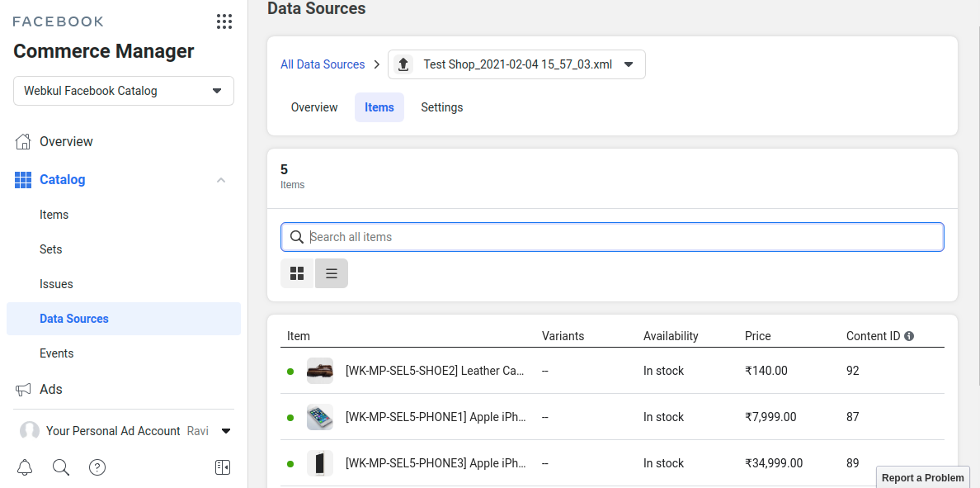Click the green status dot of PHONE1 row

pyautogui.click(x=290, y=418)
